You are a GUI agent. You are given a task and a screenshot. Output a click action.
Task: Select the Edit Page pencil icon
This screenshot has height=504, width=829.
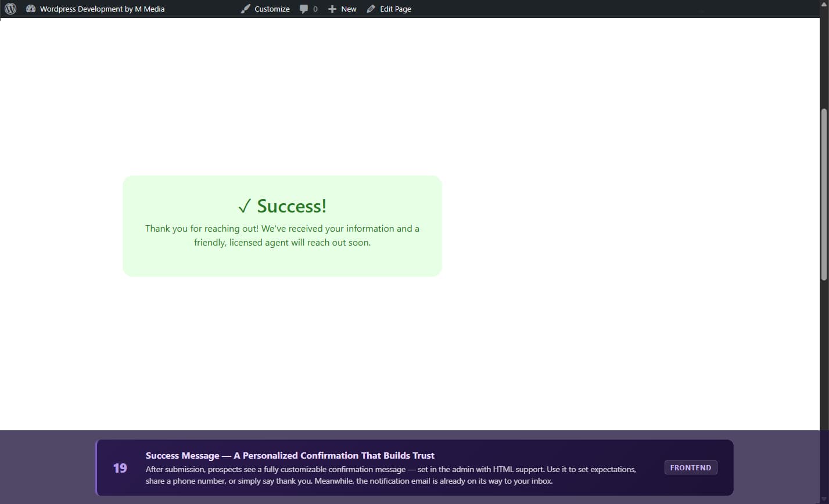point(370,9)
